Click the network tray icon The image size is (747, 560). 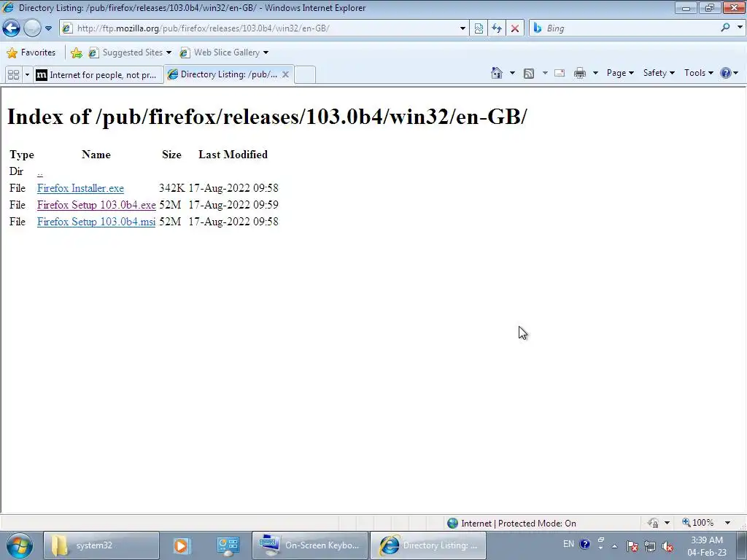point(650,546)
